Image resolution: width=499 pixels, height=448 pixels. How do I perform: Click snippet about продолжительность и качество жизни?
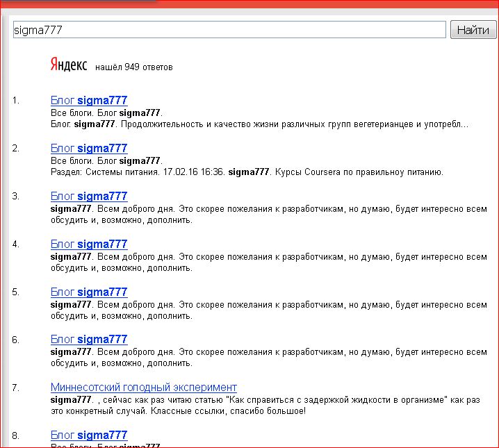tap(259, 124)
